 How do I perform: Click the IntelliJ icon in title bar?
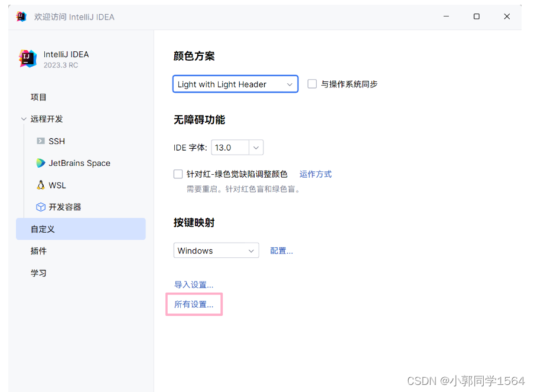(21, 17)
